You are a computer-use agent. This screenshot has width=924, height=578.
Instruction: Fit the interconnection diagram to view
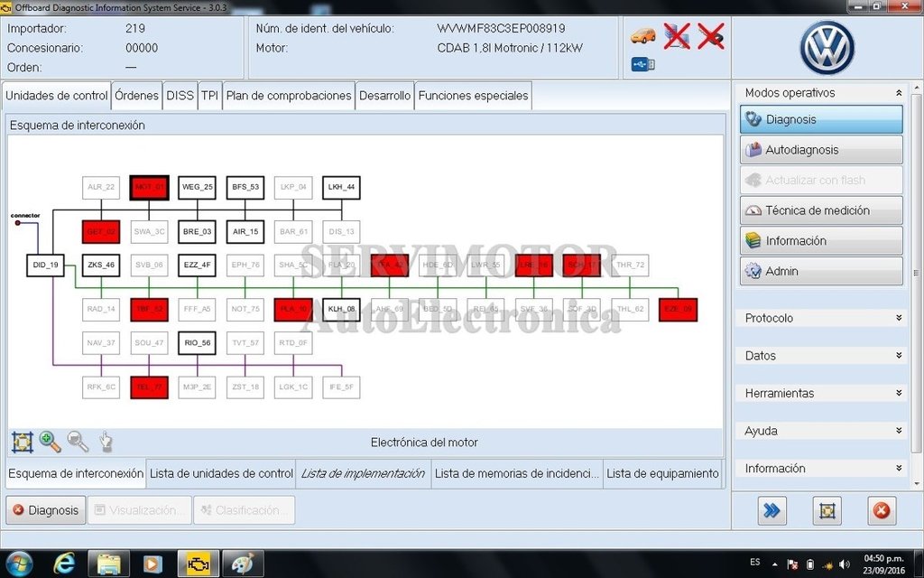pyautogui.click(x=23, y=442)
